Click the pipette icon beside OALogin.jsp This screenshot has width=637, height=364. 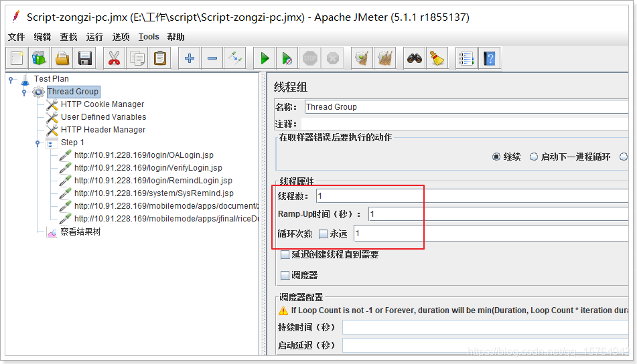(66, 155)
